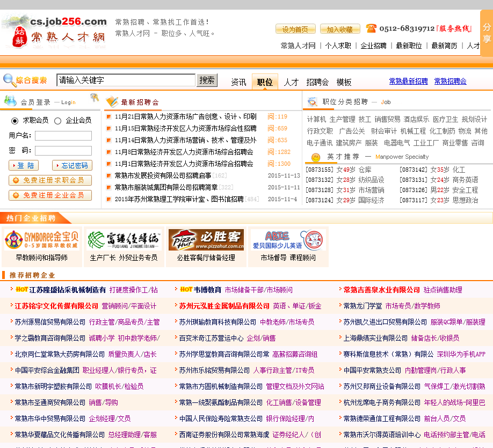Open resume [0873126] 男22岁 安全工程
The width and height of the screenshot is (493, 448).
tap(439, 190)
